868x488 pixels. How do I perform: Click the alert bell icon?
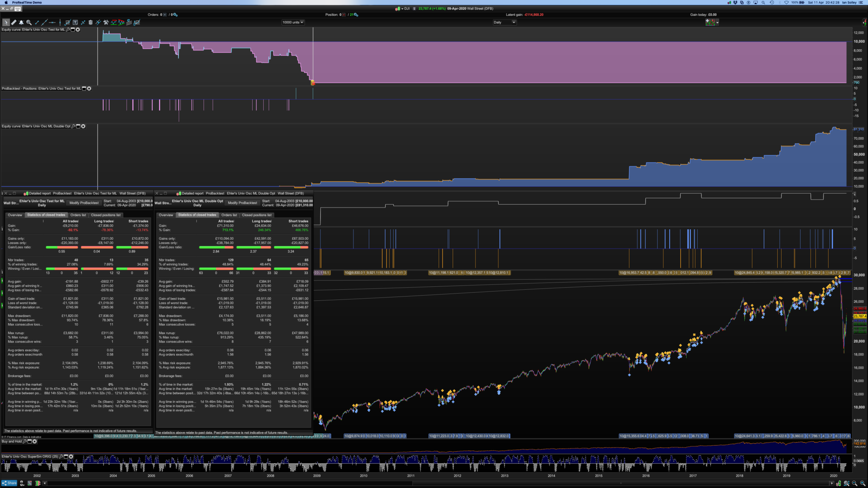pos(21,22)
